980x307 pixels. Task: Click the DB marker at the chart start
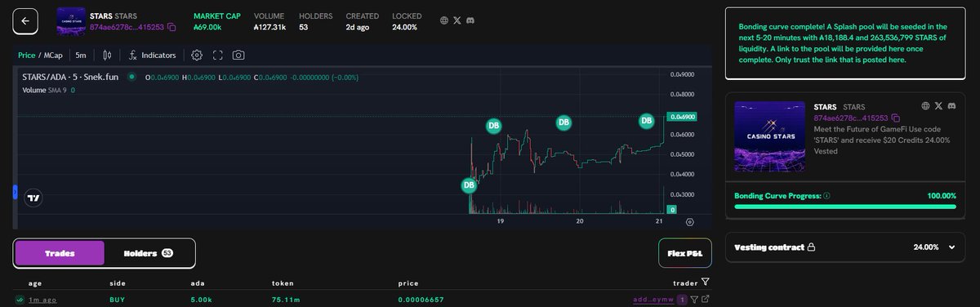(469, 185)
